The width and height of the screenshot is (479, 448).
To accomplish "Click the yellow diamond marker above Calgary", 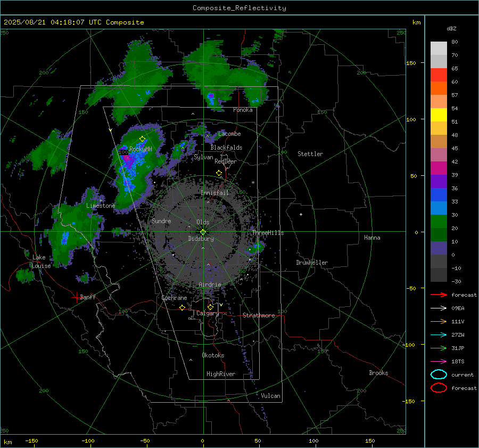I will [210, 307].
